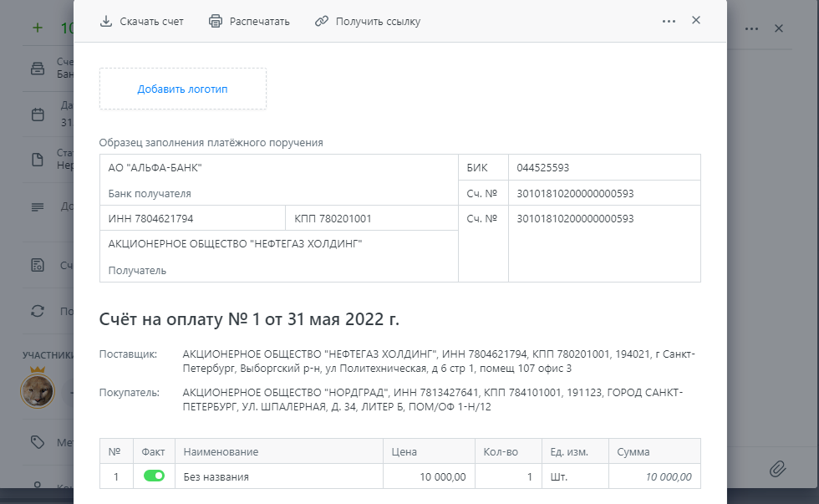Select recipient name above the Получатель caption
819x504 pixels.
235,244
